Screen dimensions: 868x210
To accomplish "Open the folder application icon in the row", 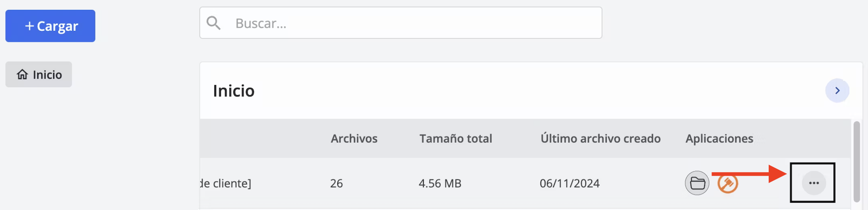I will [697, 183].
